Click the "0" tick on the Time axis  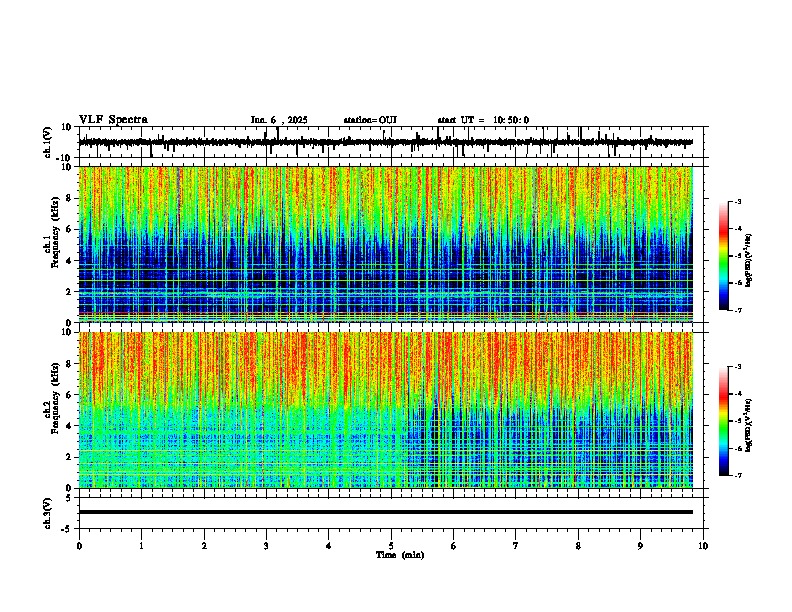point(79,546)
